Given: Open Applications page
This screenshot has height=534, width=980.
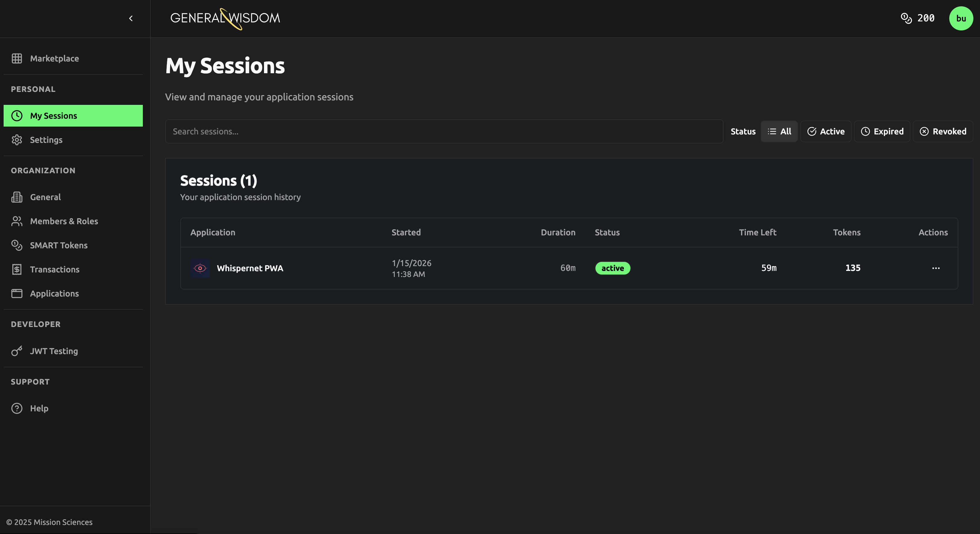Looking at the screenshot, I should pos(73,294).
